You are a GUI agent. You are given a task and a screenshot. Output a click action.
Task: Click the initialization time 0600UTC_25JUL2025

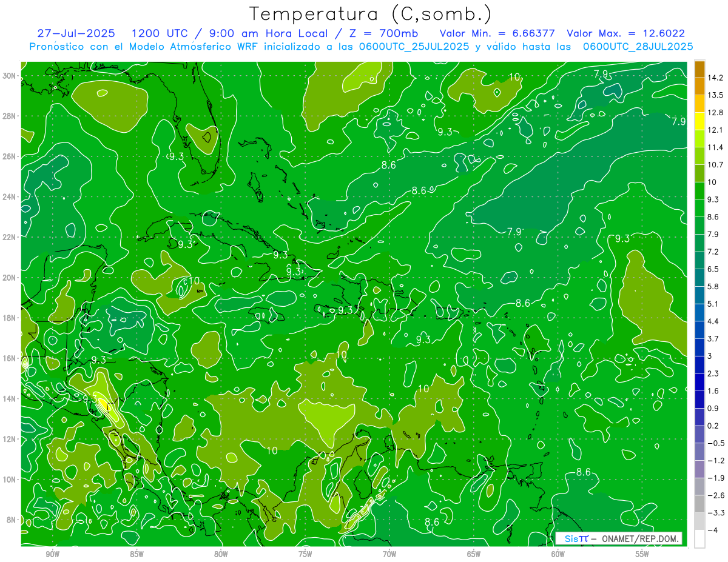click(x=414, y=46)
